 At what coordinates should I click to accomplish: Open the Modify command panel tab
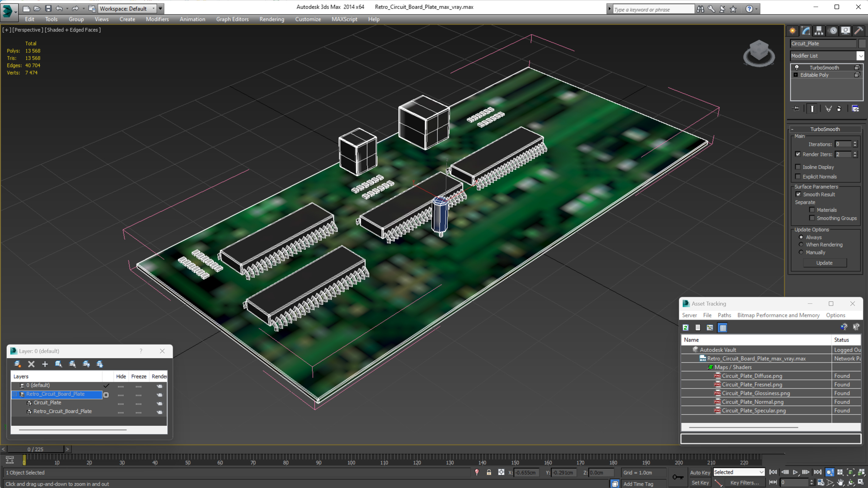(x=806, y=31)
